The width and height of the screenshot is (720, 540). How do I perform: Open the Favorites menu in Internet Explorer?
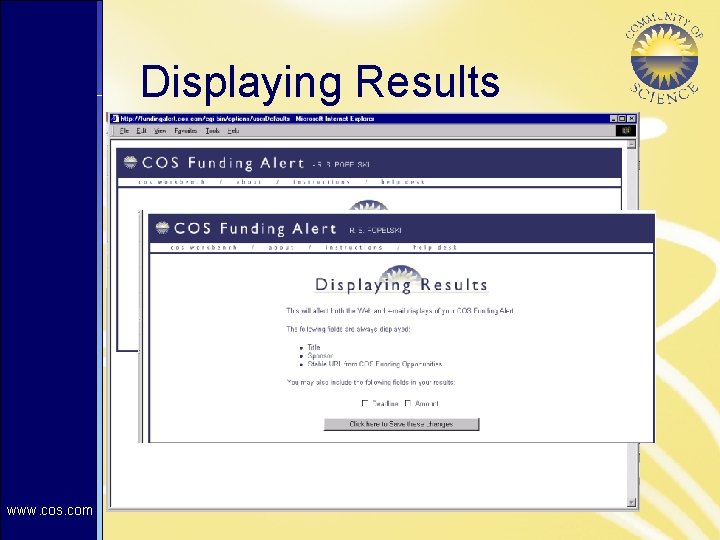coord(186,131)
